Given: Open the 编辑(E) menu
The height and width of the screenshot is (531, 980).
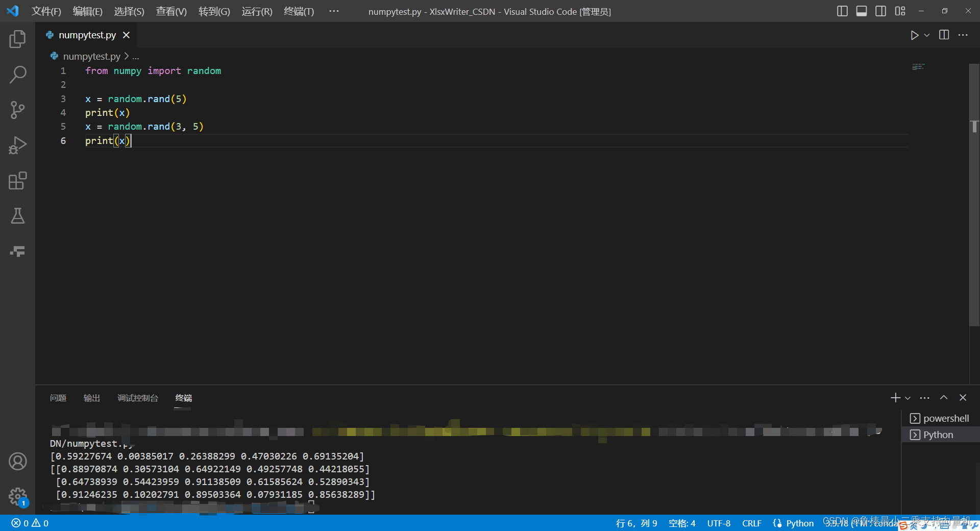Looking at the screenshot, I should tap(87, 11).
